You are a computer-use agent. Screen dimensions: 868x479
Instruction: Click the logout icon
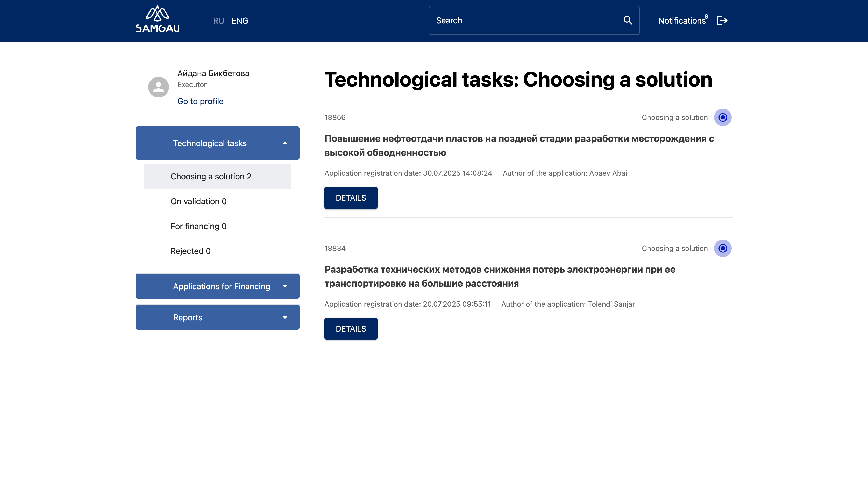pos(722,20)
